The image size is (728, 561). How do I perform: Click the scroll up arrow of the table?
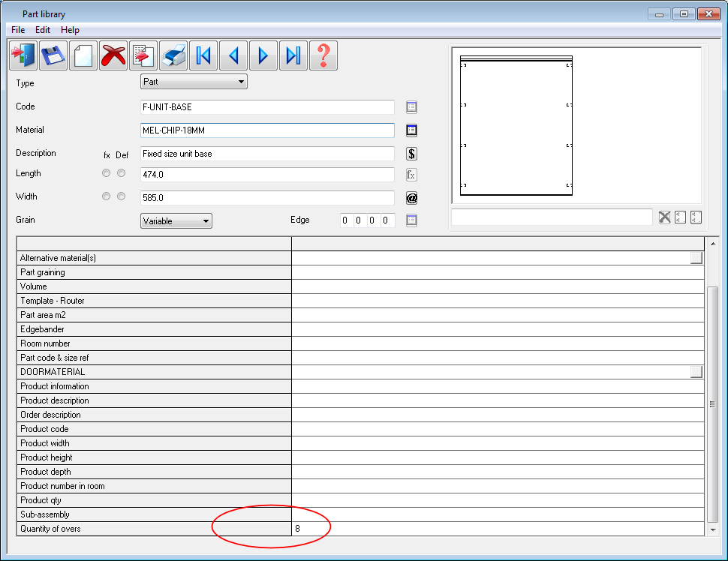pos(713,244)
